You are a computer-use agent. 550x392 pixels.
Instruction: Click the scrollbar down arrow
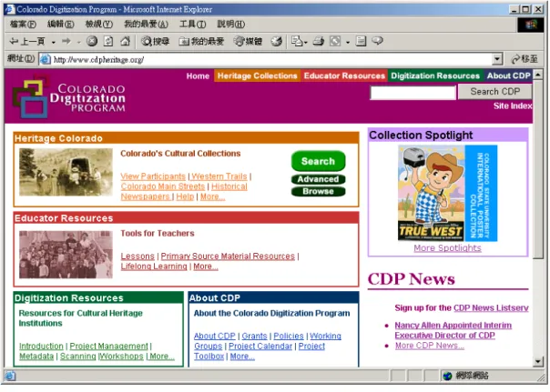point(538,362)
